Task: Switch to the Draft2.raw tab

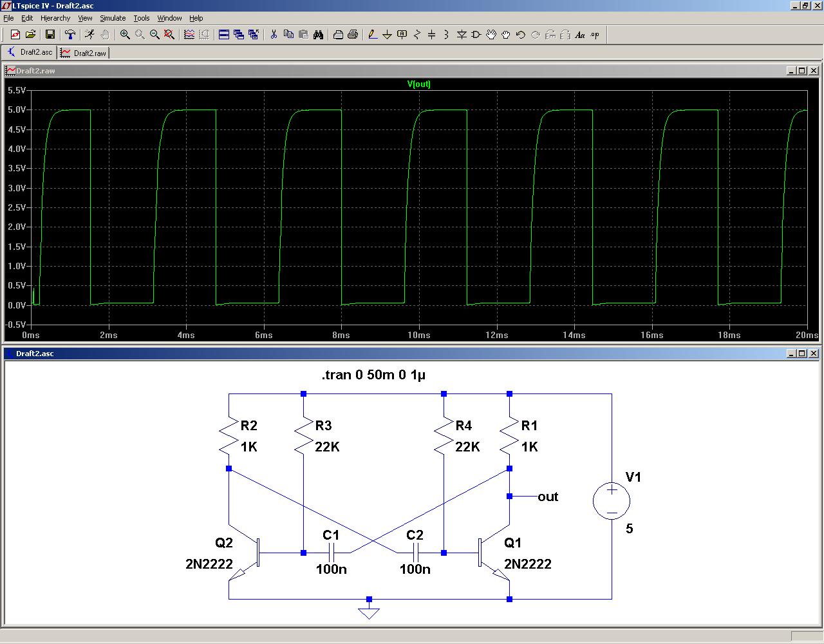Action: [84, 53]
